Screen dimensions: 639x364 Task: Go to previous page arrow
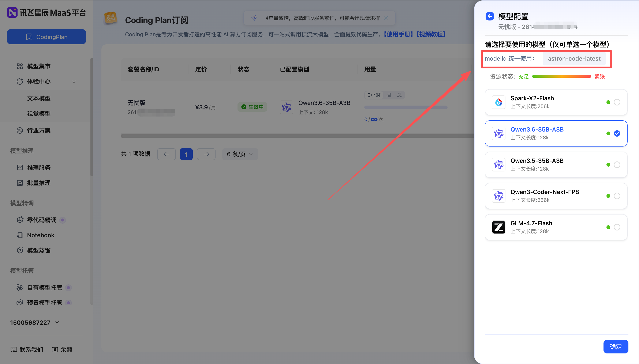[x=166, y=154]
